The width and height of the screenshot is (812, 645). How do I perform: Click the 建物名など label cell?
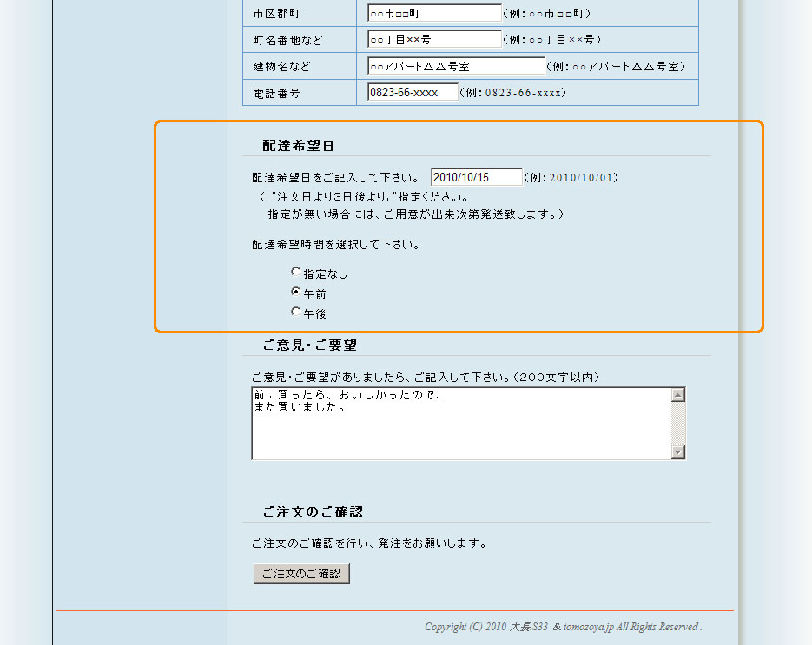(300, 66)
